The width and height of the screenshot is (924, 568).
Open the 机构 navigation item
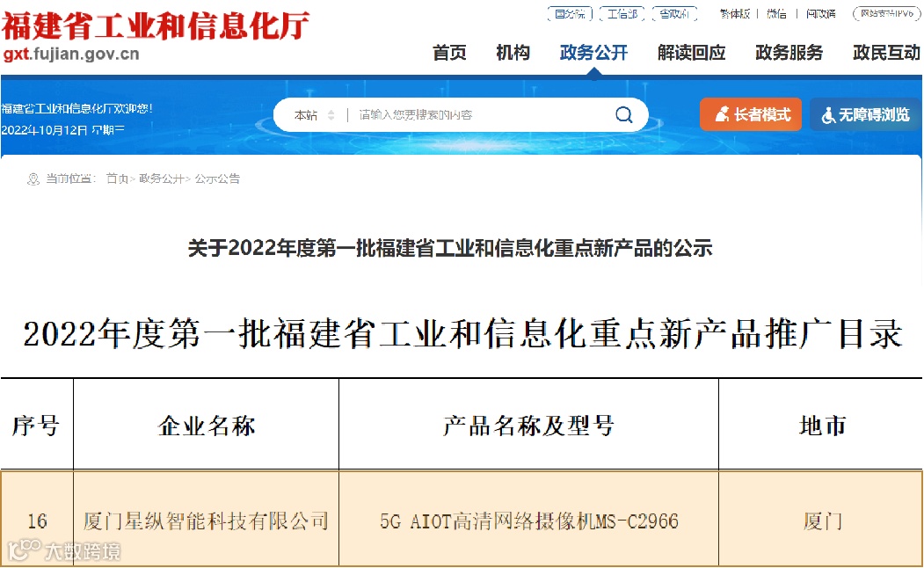tap(513, 53)
